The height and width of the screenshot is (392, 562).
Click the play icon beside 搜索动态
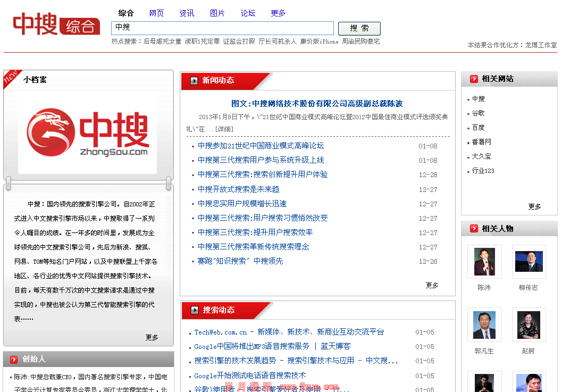[195, 310]
